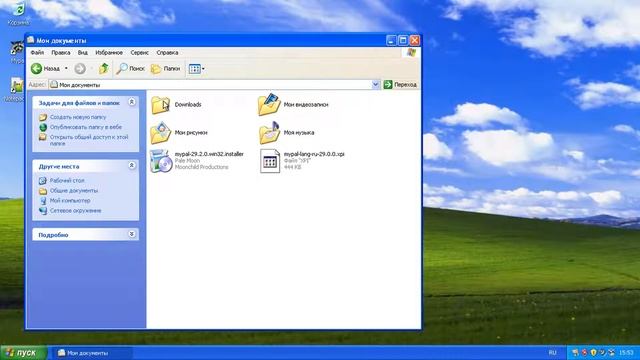The height and width of the screenshot is (360, 640).
Task: Go back with the Назад arrow icon
Action: tap(36, 69)
